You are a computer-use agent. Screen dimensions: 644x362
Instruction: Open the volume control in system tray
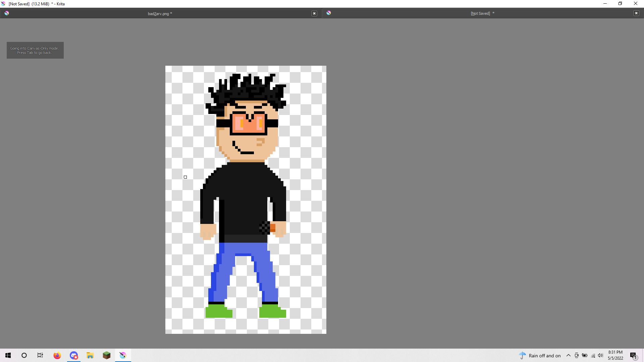[x=600, y=355]
